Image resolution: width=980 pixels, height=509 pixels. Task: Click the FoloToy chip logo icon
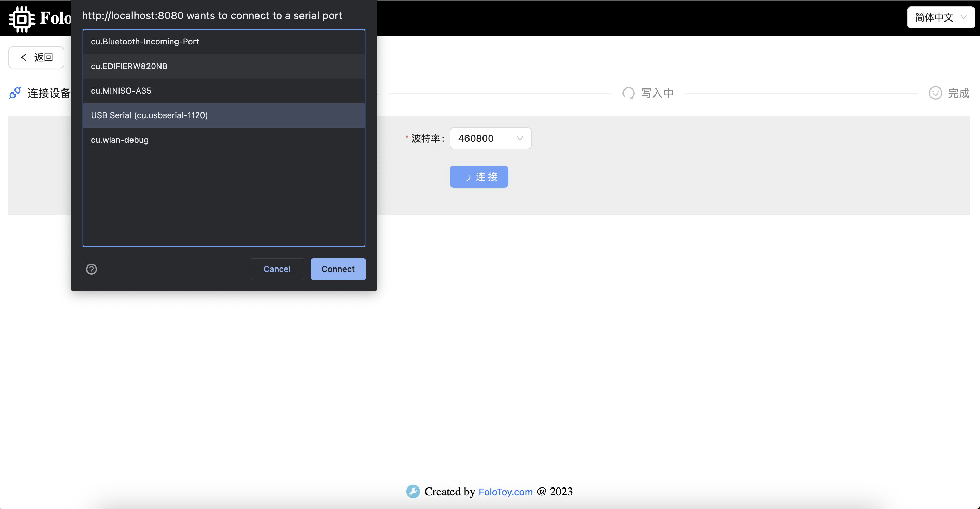point(22,19)
